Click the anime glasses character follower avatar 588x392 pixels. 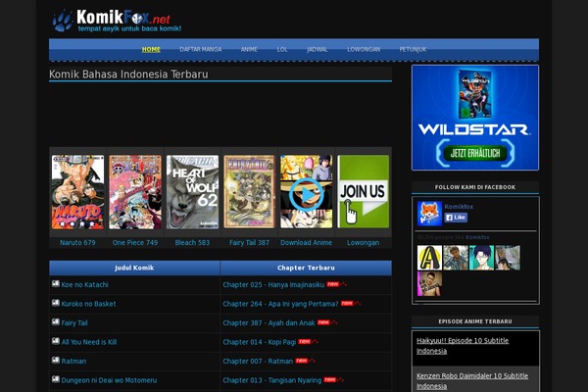pyautogui.click(x=481, y=258)
